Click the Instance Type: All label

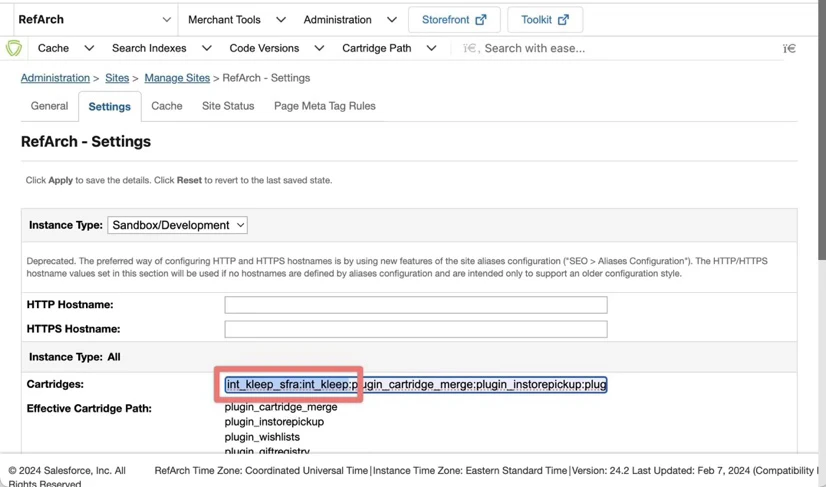(x=75, y=357)
